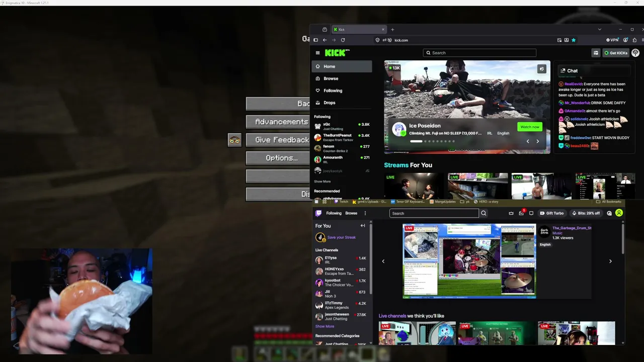Open browser extensions puzzle icon

tap(634, 40)
